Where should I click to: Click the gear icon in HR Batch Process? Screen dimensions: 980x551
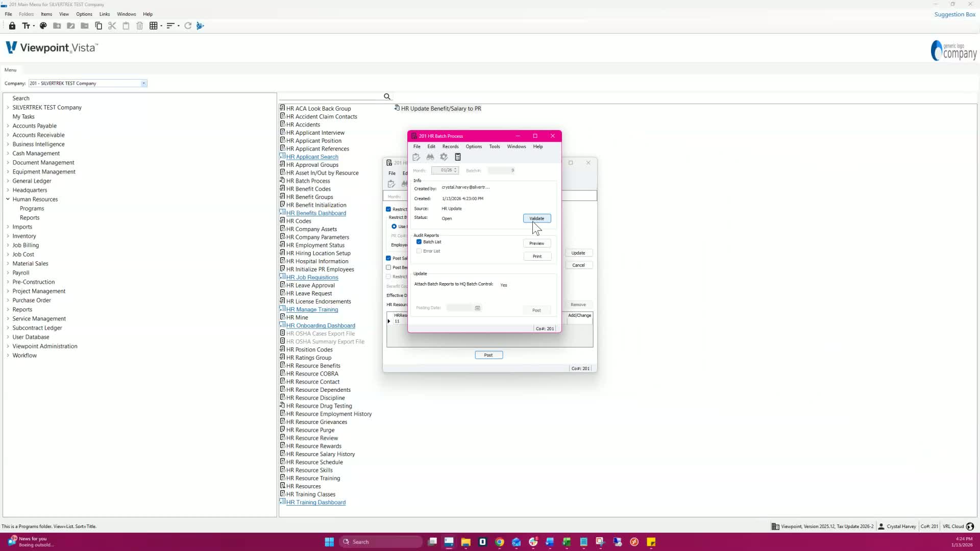444,157
